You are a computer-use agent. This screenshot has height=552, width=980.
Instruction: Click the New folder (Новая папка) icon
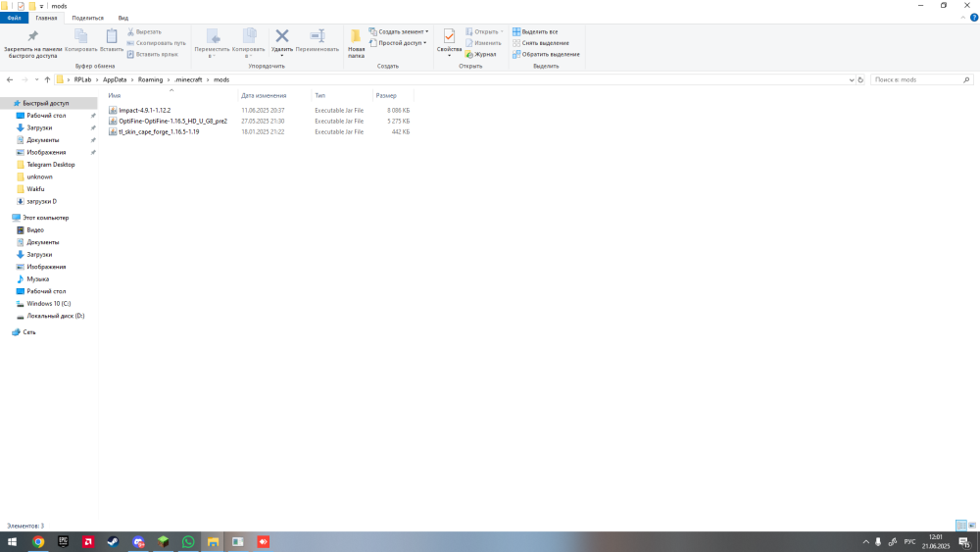point(356,36)
